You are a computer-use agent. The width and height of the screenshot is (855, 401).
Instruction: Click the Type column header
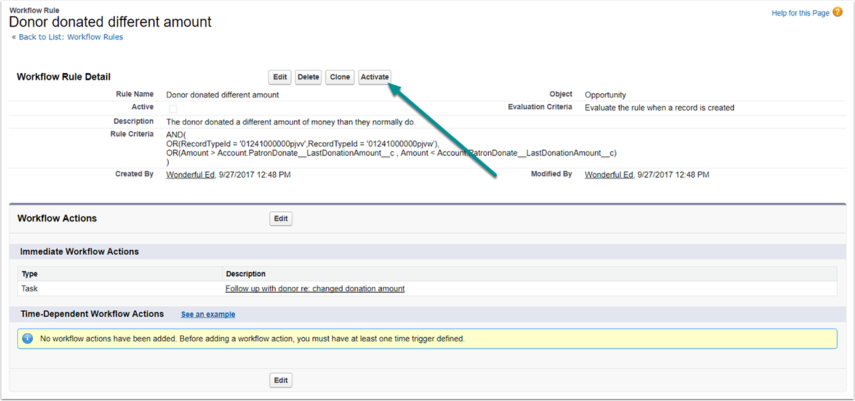(x=29, y=274)
